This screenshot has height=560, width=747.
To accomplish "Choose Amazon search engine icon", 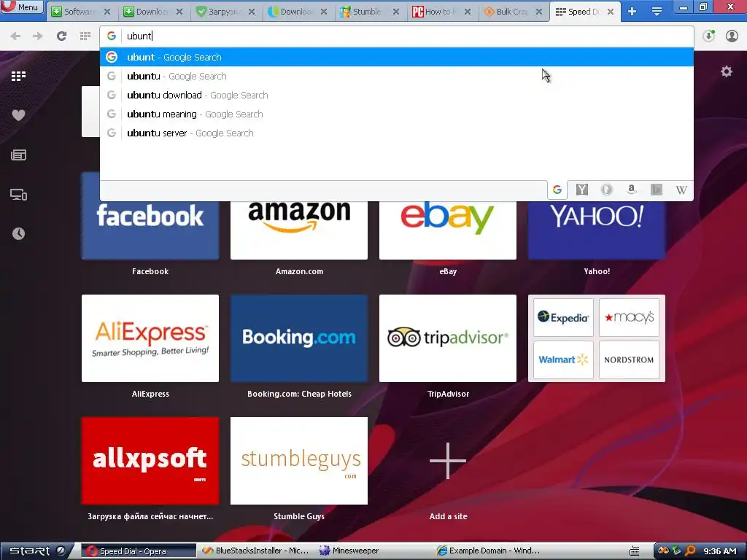I will [x=631, y=190].
